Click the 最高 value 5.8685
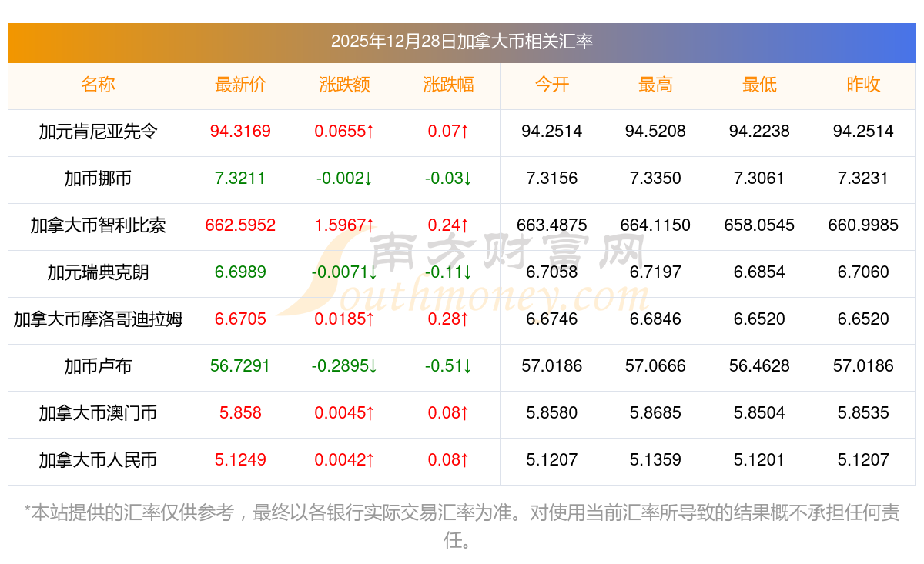 [x=655, y=413]
